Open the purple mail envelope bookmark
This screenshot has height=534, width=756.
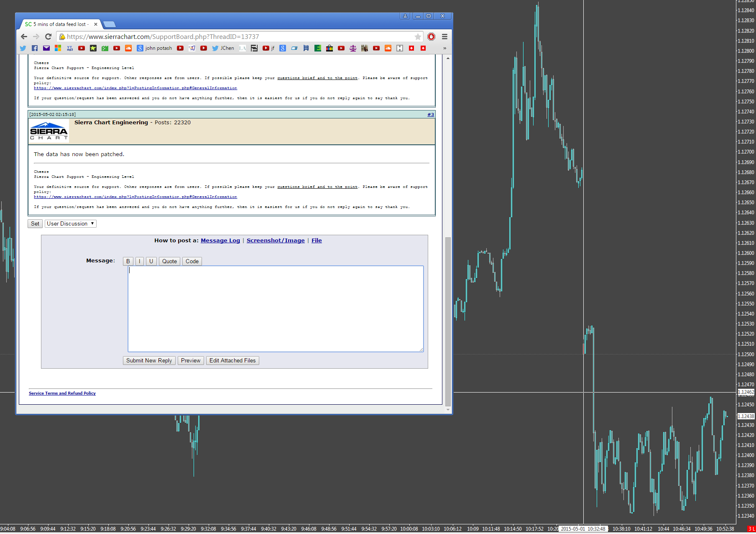(x=46, y=48)
